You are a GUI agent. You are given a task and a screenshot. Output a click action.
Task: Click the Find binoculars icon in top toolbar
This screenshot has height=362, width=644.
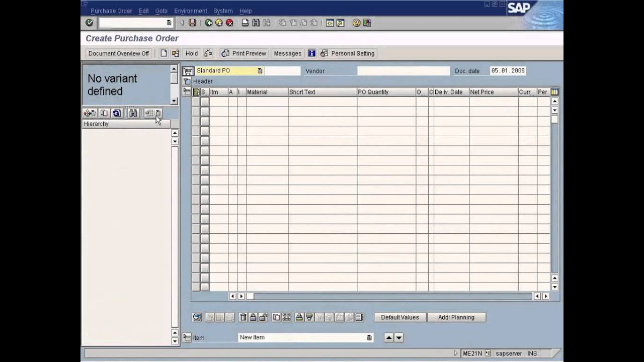pos(256,23)
